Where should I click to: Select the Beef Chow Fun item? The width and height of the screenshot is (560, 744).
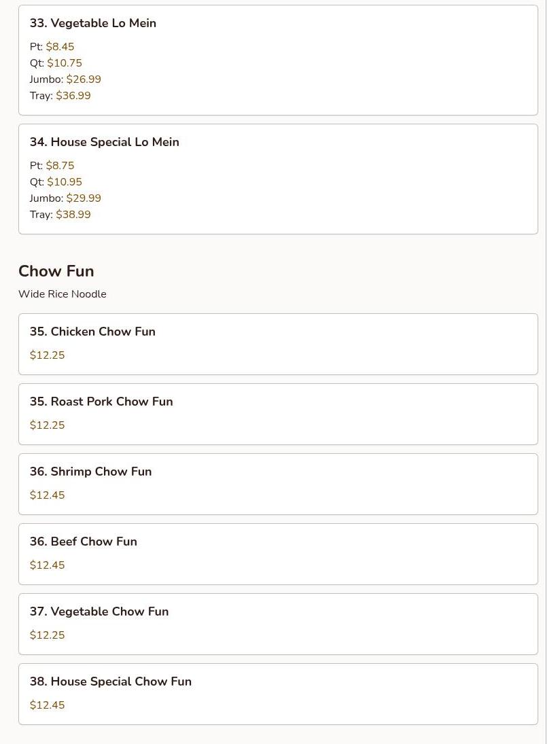278,554
